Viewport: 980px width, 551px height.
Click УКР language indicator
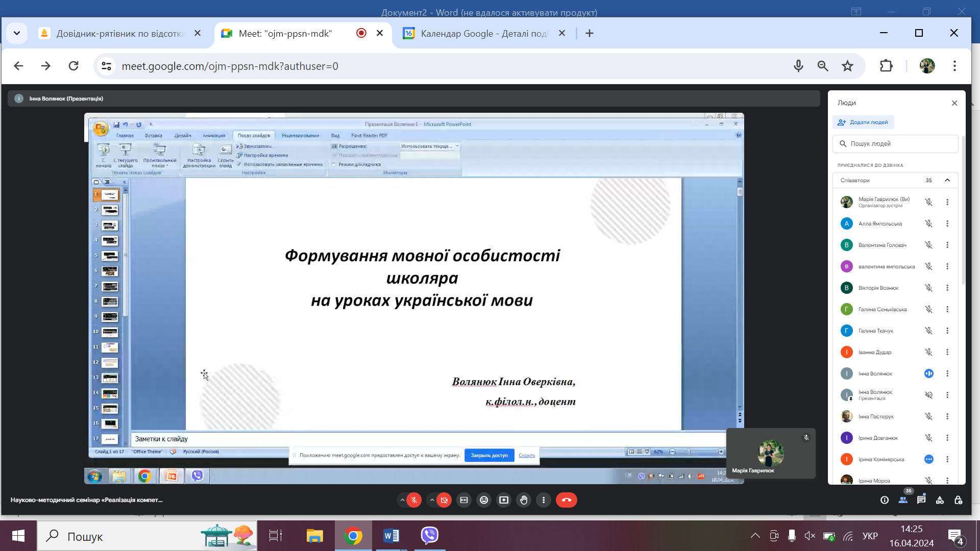(870, 536)
